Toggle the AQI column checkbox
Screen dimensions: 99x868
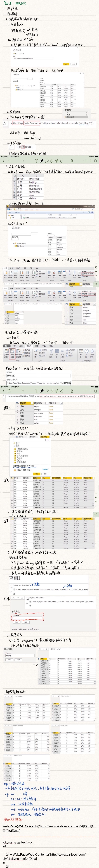(x=15, y=454)
